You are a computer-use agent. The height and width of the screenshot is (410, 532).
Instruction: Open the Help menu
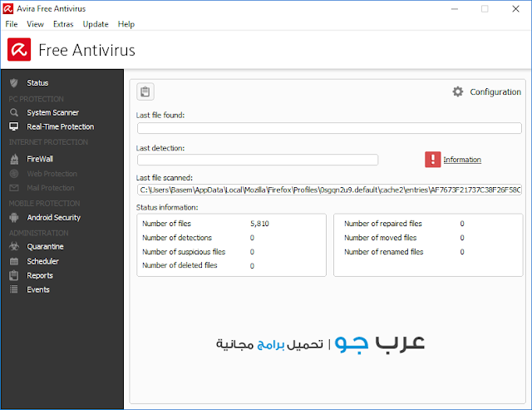(126, 24)
